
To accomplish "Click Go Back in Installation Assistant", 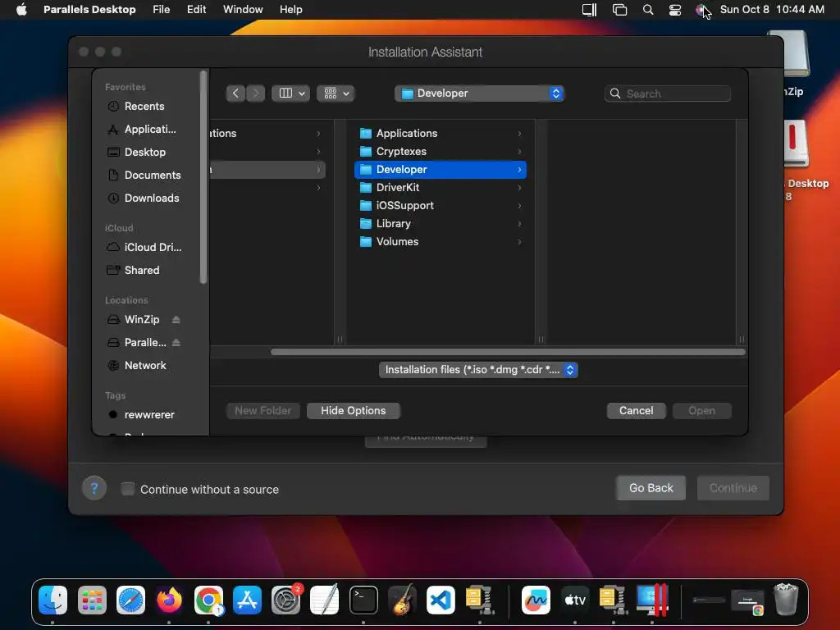I will 651,488.
